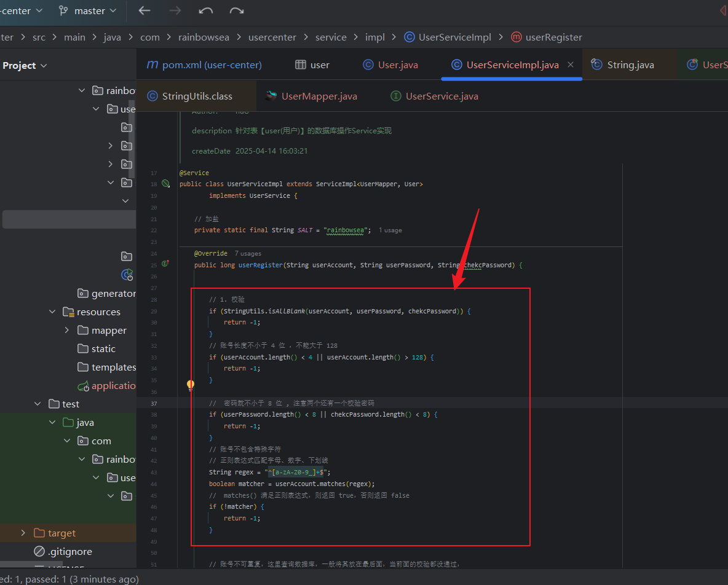
Task: Click the yellow lightbulb quick-fix icon
Action: (191, 385)
